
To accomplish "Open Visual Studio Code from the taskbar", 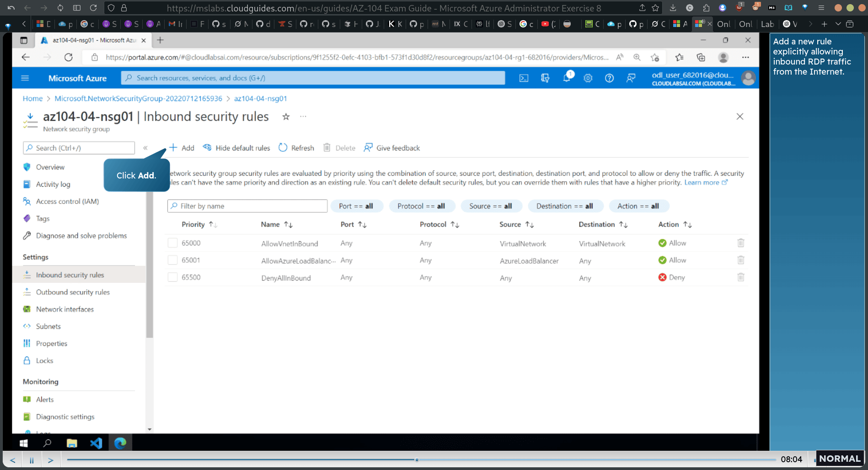I will pos(96,443).
